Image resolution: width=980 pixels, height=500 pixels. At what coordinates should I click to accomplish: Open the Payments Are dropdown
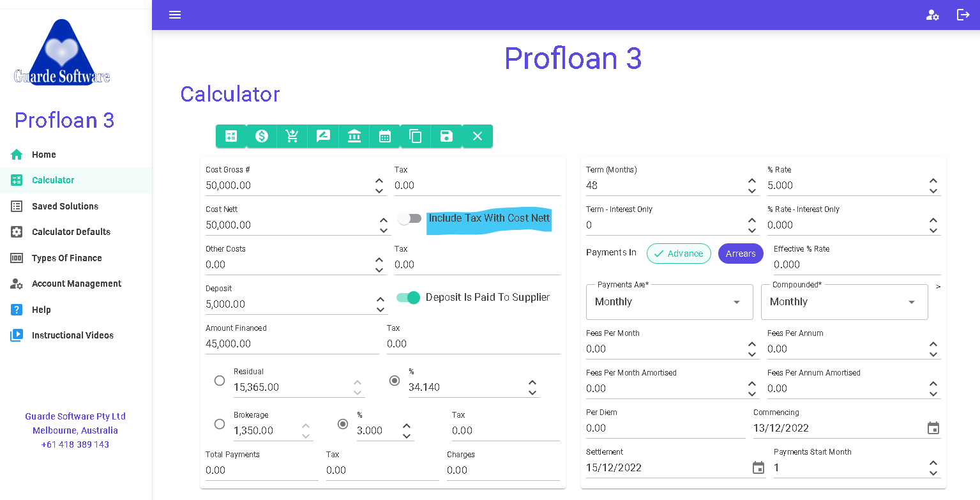(669, 302)
